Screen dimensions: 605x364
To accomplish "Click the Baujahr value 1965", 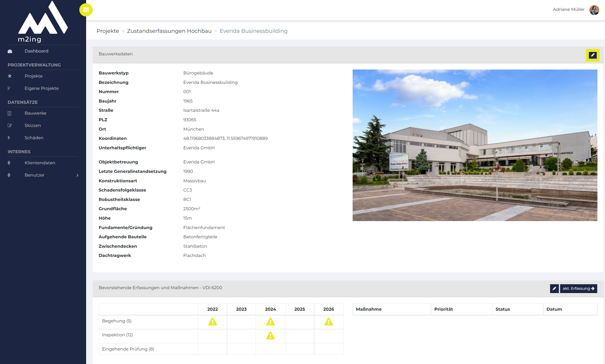I will click(x=188, y=101).
